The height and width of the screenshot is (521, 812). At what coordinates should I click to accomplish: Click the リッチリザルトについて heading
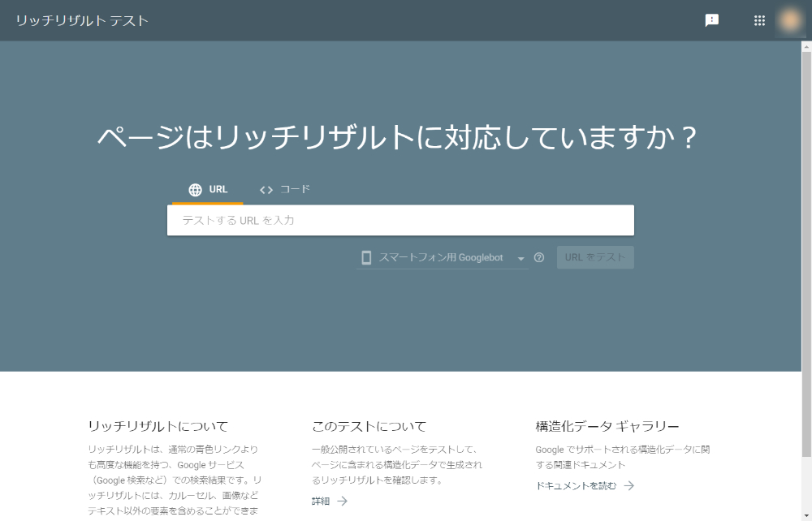[158, 426]
